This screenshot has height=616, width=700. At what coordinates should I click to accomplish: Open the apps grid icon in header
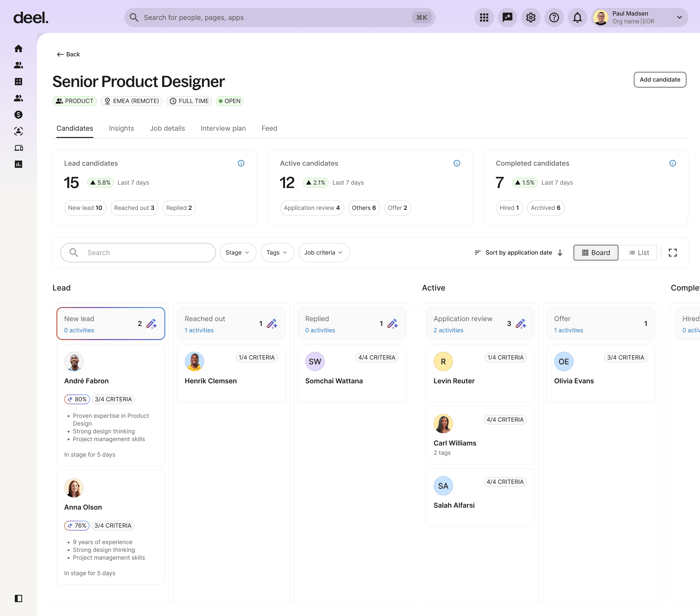point(484,17)
